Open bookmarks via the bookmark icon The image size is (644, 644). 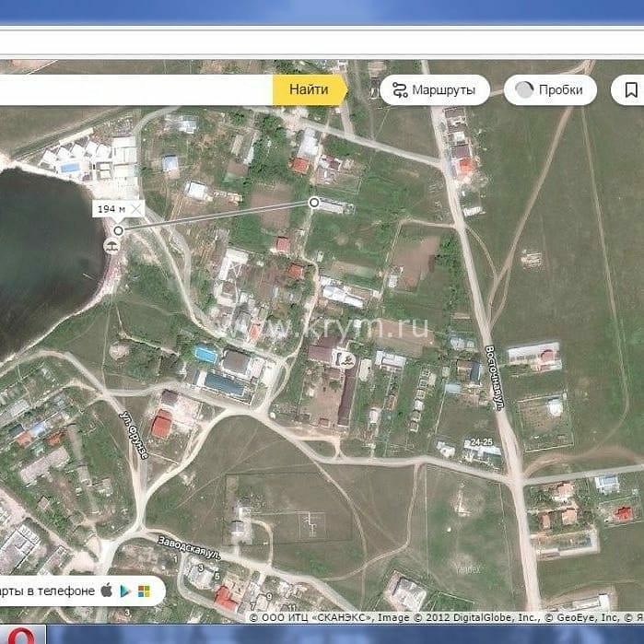(x=631, y=90)
